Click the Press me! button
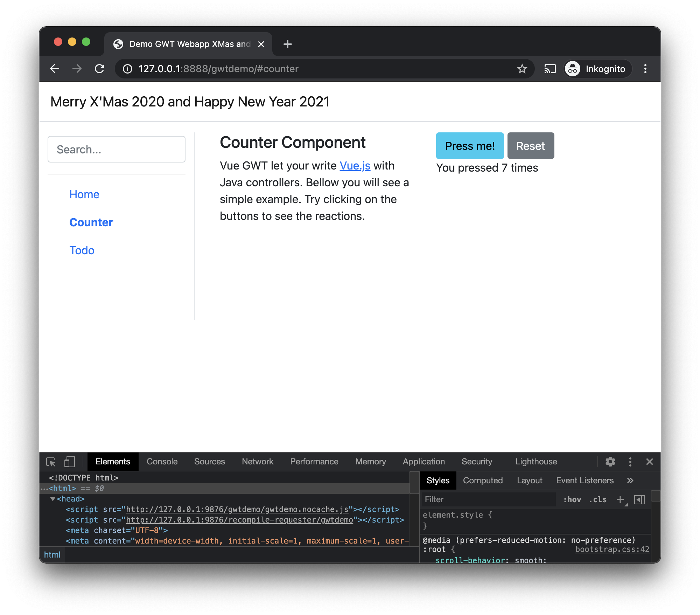The width and height of the screenshot is (700, 615). [x=470, y=146]
